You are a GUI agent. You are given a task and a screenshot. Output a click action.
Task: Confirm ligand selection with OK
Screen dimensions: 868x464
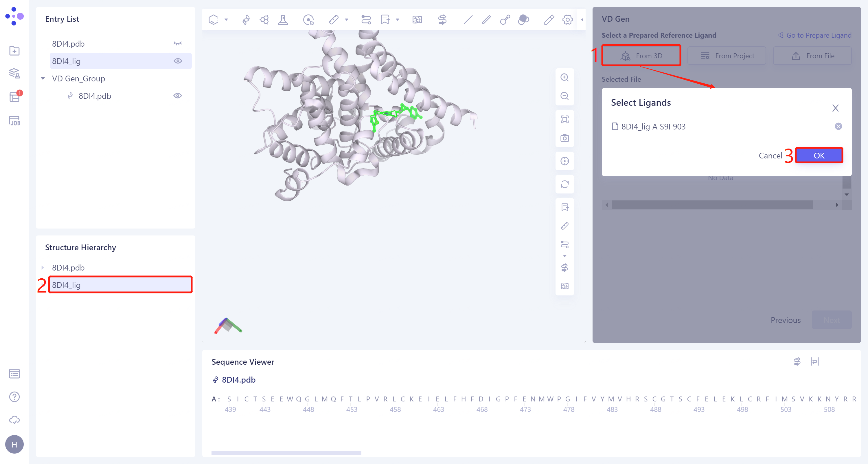pyautogui.click(x=819, y=156)
